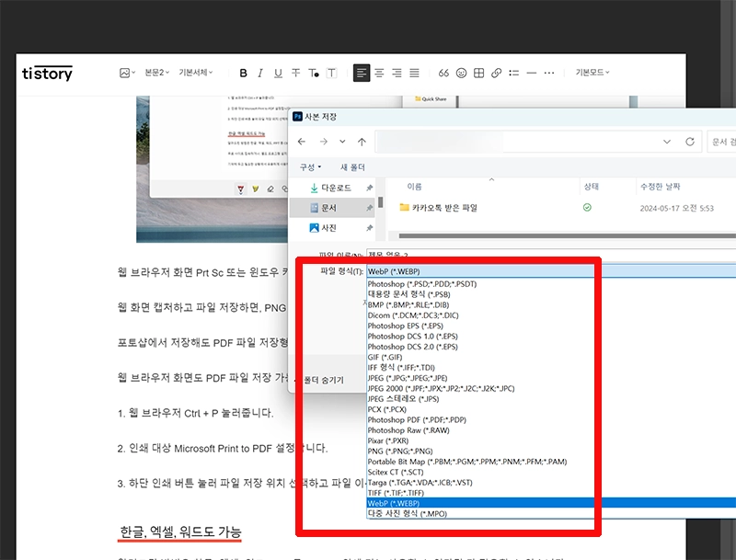The width and height of the screenshot is (736, 560).
Task: Open the more options ellipsis menu
Action: (549, 73)
